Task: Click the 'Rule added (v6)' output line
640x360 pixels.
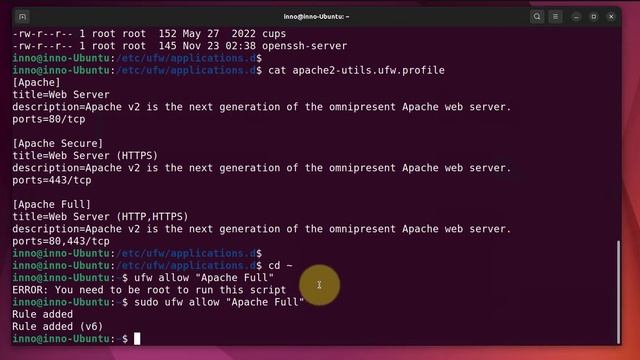Action: (58, 326)
